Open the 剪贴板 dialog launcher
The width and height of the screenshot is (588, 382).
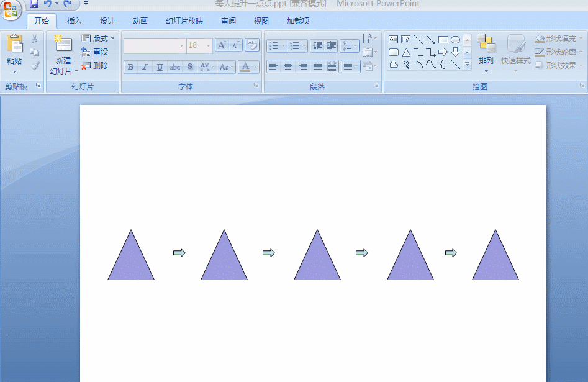coord(38,86)
